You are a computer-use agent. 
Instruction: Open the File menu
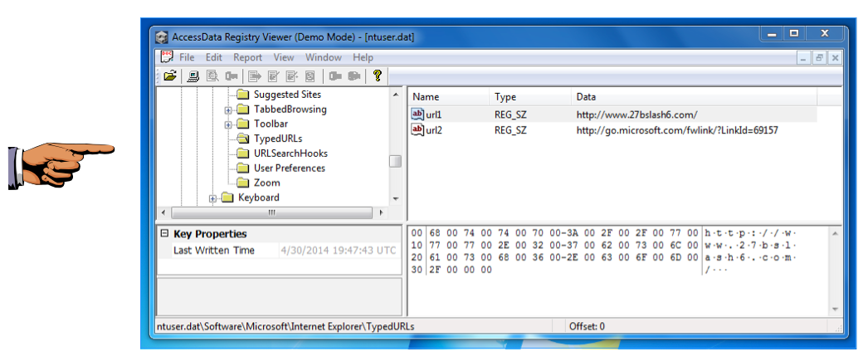187,57
